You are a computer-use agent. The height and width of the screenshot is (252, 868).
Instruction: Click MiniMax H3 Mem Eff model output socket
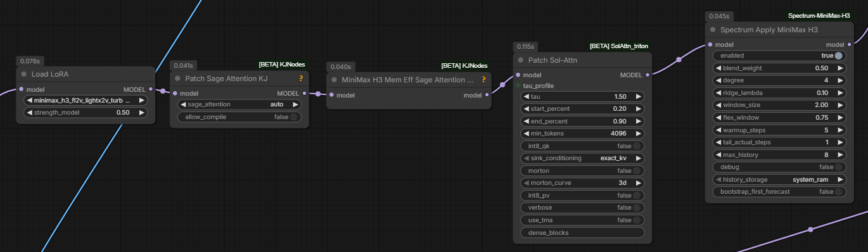pos(487,95)
